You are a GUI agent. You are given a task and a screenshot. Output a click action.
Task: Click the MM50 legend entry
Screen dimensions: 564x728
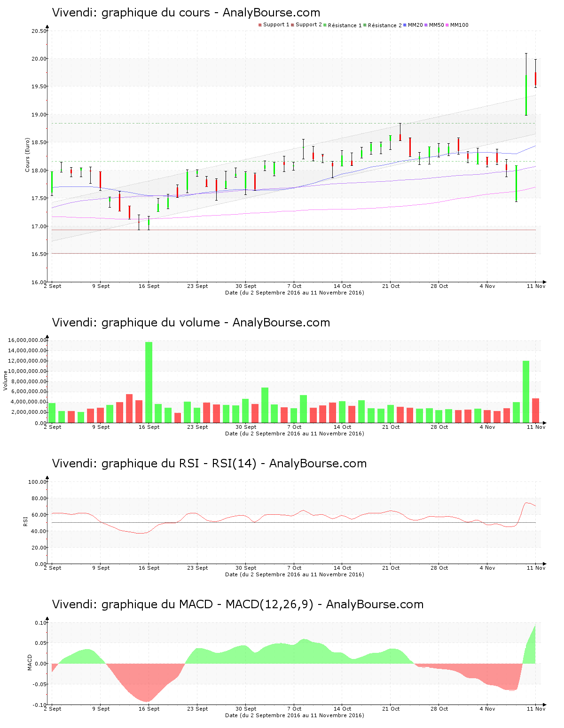434,25
